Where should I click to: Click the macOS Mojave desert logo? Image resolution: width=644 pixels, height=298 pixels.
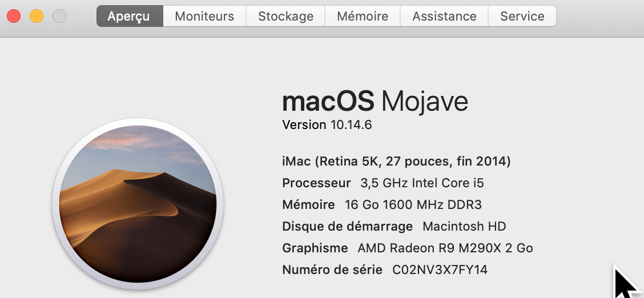138,203
